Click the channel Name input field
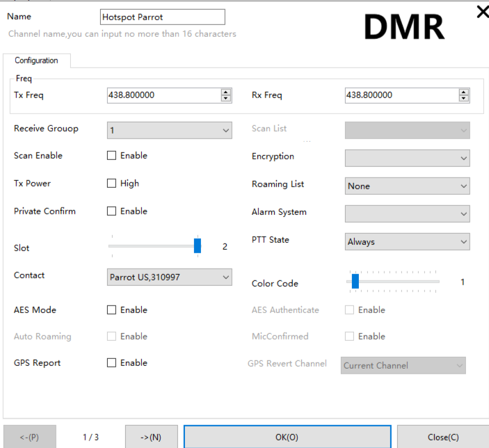489x448 pixels. (162, 17)
